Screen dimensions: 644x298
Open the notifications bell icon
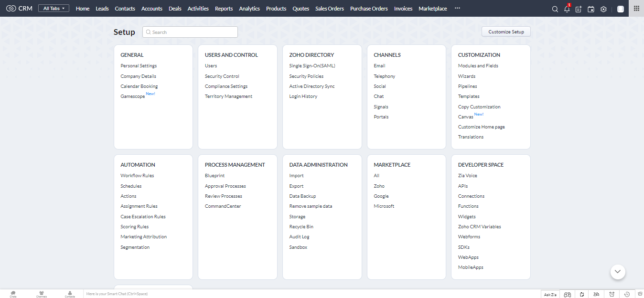point(567,9)
